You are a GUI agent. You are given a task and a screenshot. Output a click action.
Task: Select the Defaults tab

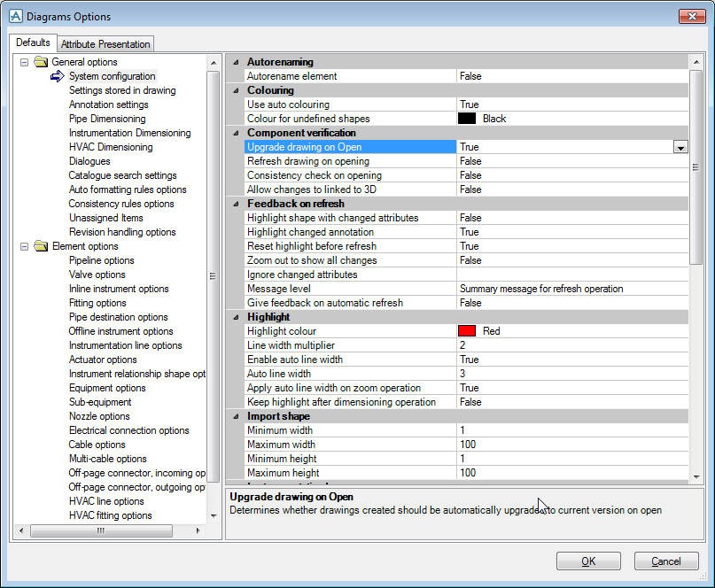[34, 43]
